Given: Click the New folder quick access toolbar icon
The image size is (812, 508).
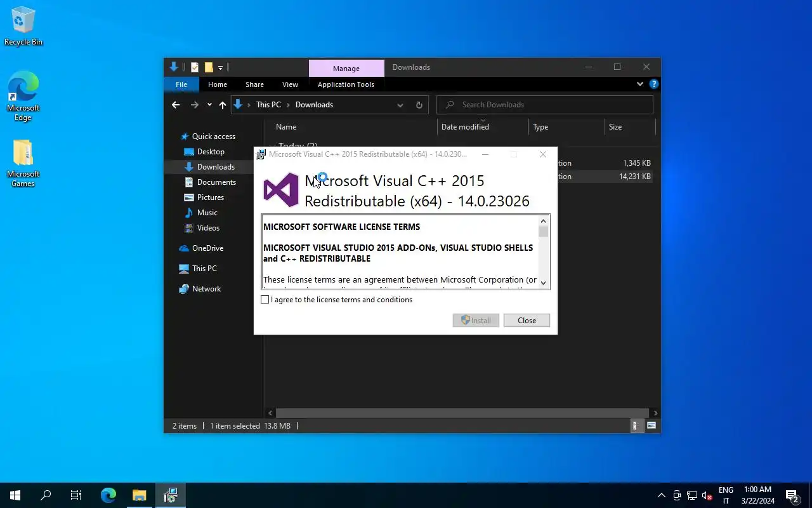Looking at the screenshot, I should [209, 67].
